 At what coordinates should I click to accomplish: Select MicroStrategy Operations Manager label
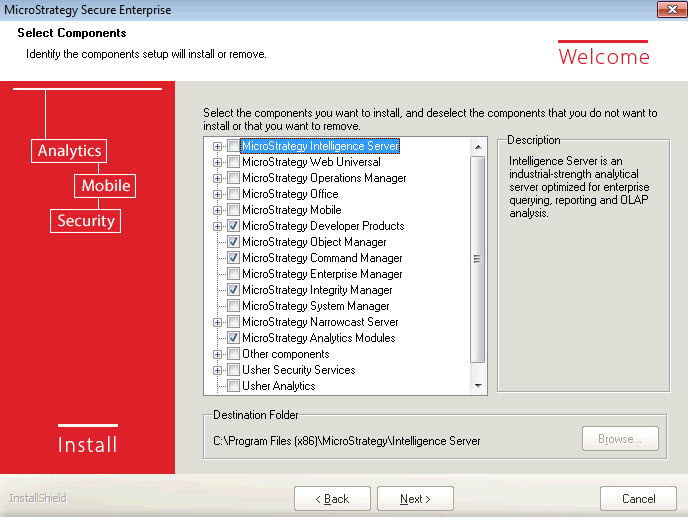tap(324, 178)
